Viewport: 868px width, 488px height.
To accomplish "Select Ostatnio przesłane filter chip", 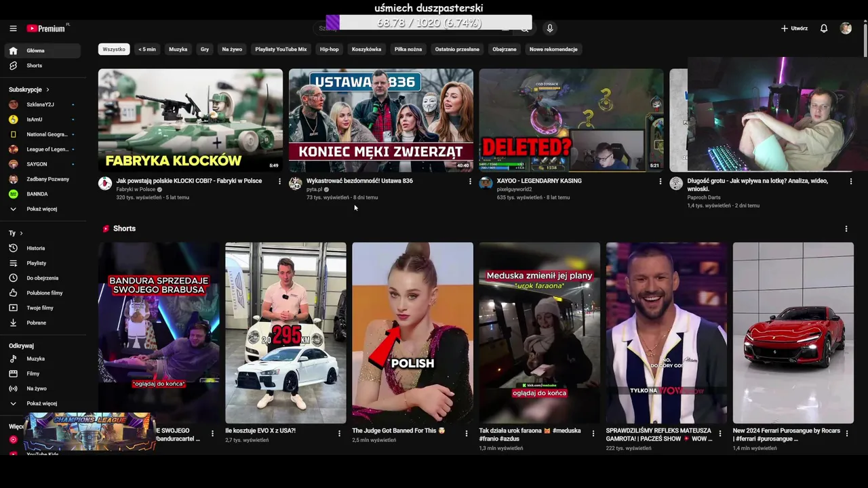I will pos(457,49).
